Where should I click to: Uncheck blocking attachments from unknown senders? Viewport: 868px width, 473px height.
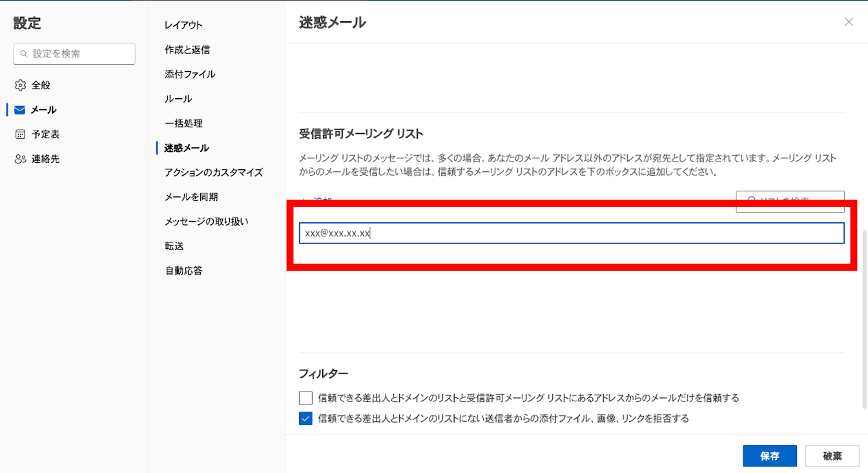point(305,419)
